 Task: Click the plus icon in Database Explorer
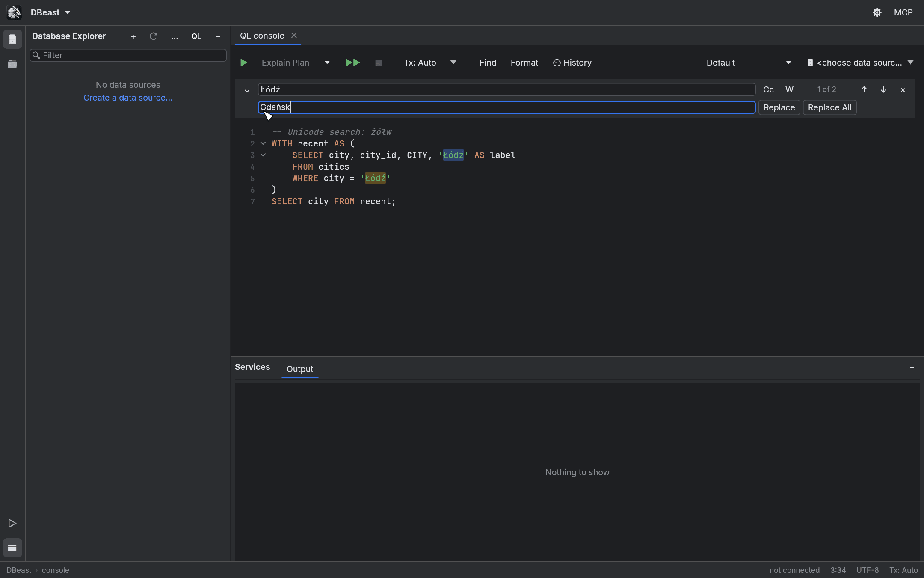pyautogui.click(x=133, y=37)
